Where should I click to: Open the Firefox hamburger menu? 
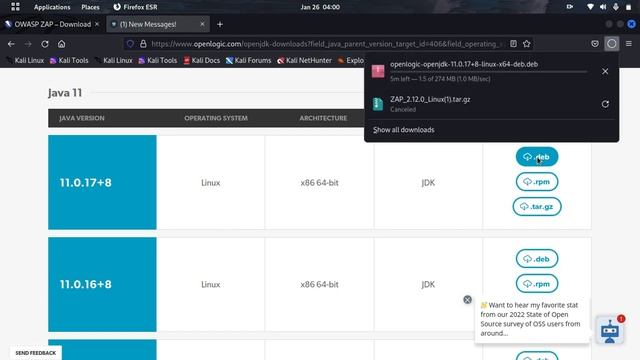[x=629, y=44]
